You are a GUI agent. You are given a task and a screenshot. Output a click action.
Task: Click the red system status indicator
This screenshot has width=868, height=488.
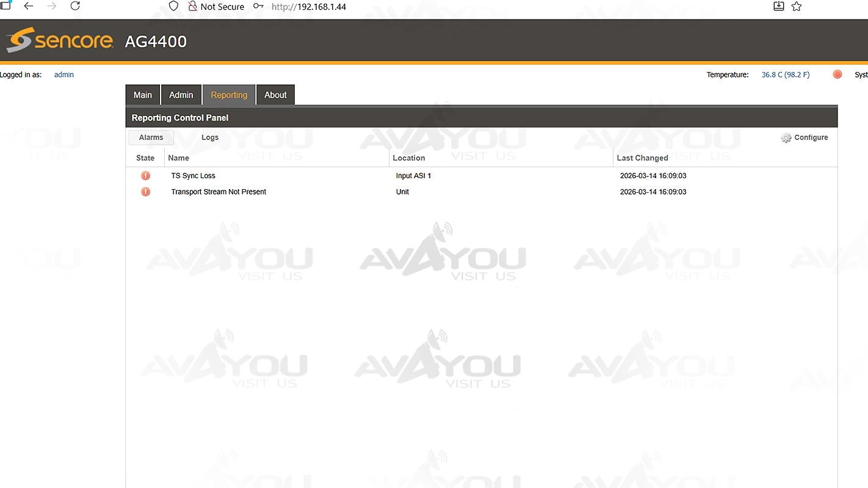point(837,74)
